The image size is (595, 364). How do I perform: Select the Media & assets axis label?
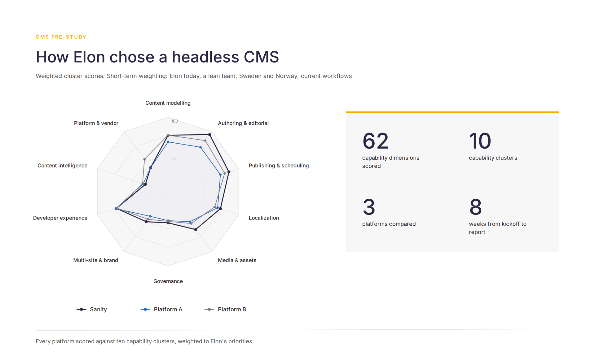coord(237,260)
